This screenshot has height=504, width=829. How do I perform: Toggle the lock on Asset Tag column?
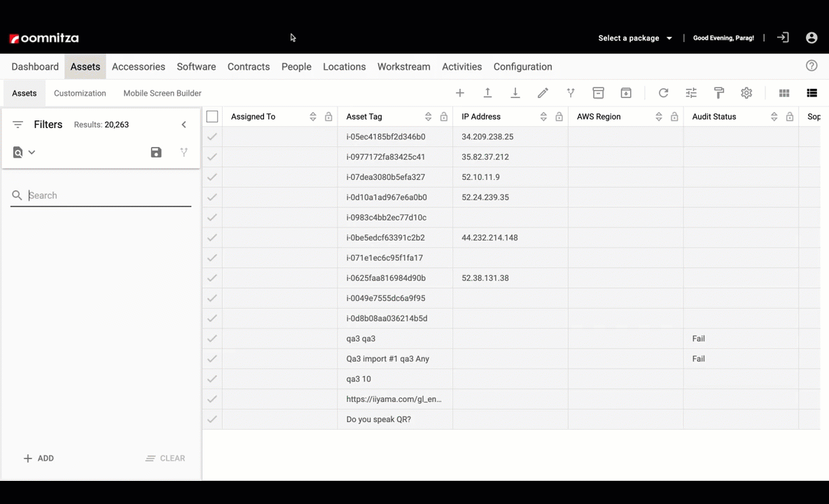point(444,117)
